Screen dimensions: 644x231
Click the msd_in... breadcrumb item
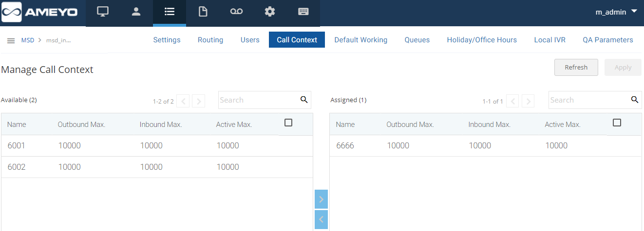[x=58, y=40]
